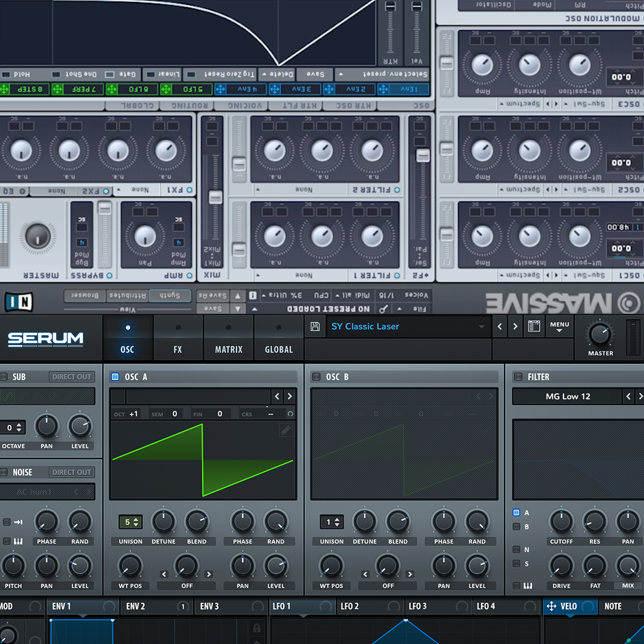Click DIRECT OUT button in SUB section

pos(72,377)
